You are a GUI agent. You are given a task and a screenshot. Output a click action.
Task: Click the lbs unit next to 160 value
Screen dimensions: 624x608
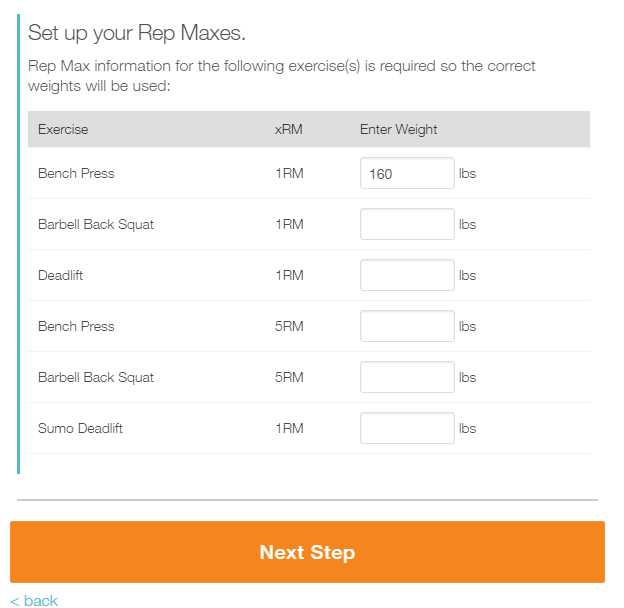467,174
